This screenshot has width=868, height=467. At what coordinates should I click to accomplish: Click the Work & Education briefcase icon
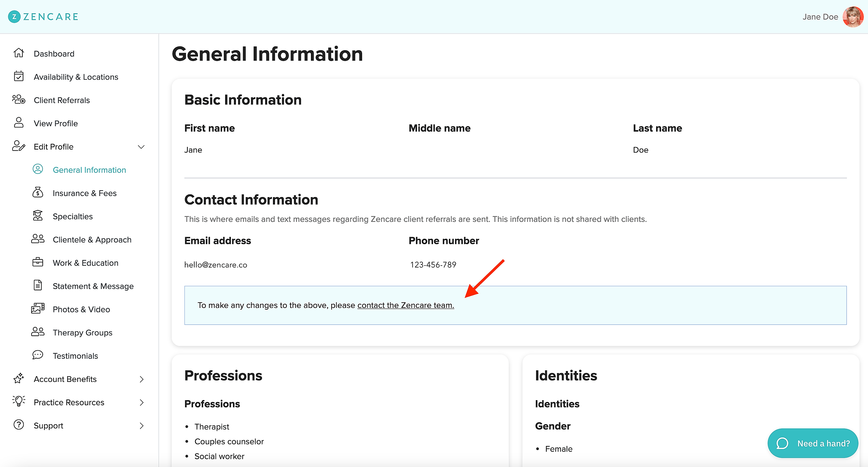[x=38, y=262]
